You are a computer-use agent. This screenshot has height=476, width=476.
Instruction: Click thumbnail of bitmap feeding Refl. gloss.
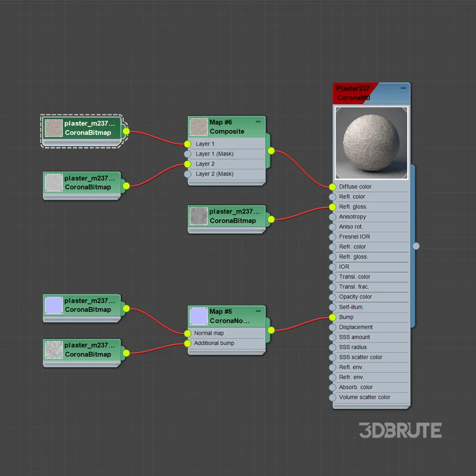coord(198,216)
